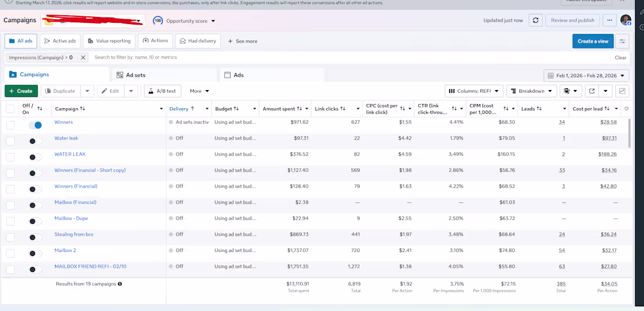Open the Breakdown dropdown

[531, 91]
